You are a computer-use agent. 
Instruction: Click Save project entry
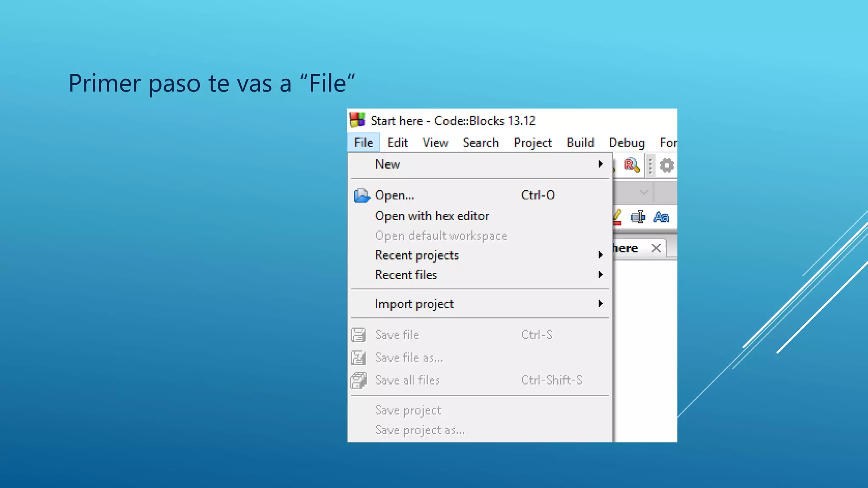(x=480, y=410)
